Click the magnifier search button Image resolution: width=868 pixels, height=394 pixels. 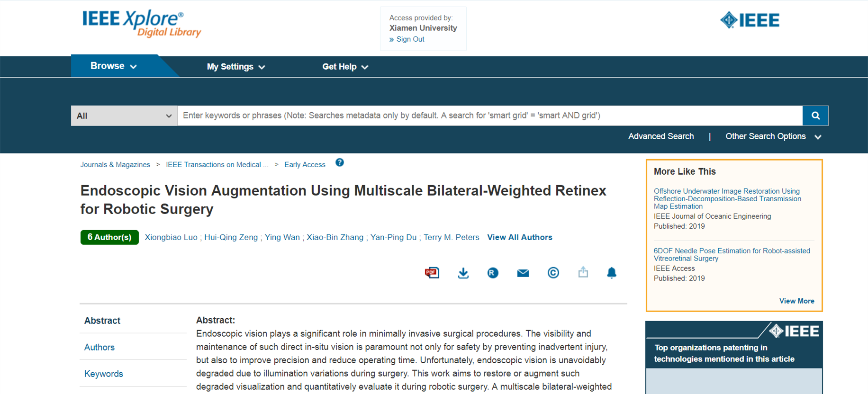click(815, 116)
